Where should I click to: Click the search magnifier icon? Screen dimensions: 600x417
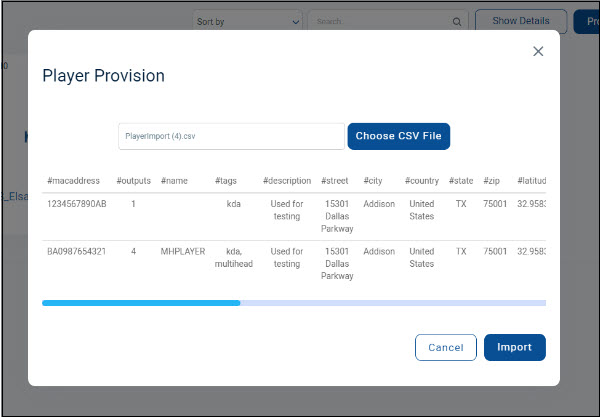pos(457,21)
